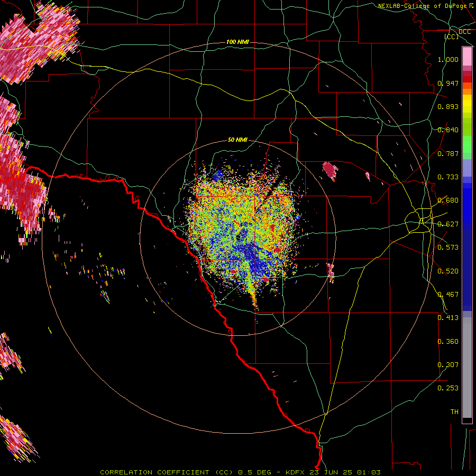Click the "50 NMI" range ring label
This screenshot has width=476, height=476.
[237, 140]
